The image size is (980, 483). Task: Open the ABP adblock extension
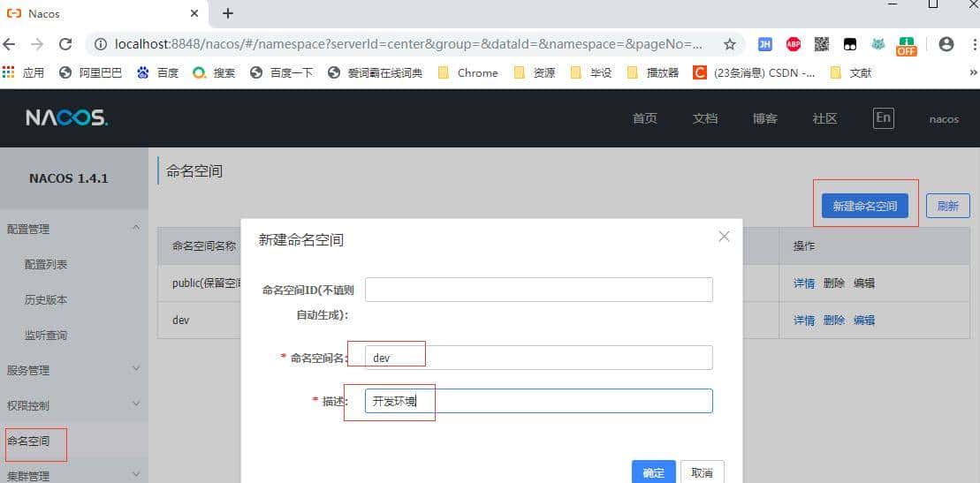(794, 44)
